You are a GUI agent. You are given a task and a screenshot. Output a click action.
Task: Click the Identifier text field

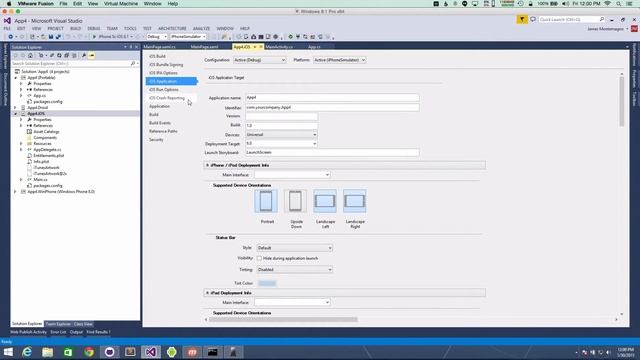click(332, 107)
